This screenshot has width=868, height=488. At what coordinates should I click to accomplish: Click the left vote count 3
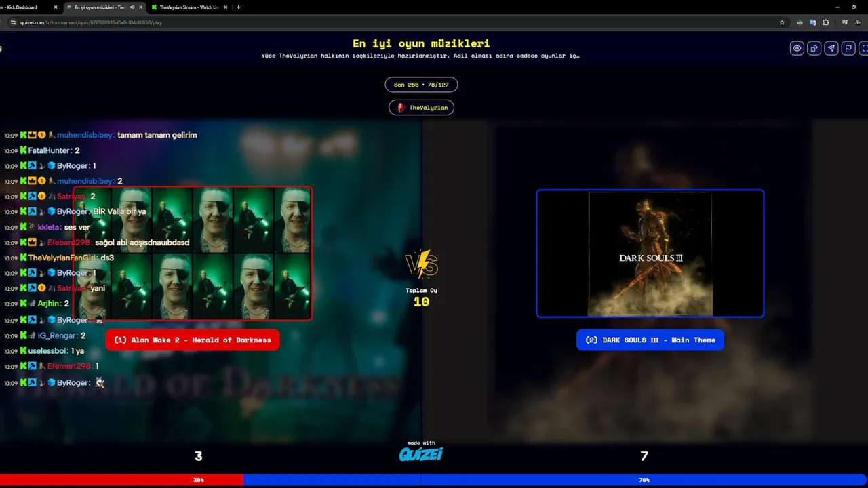pyautogui.click(x=199, y=457)
